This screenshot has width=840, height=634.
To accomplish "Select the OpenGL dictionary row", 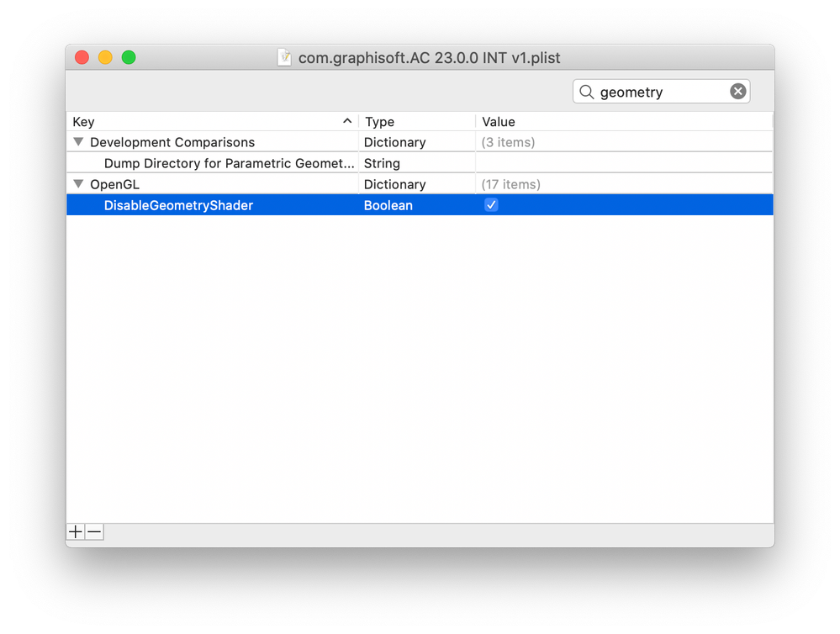I will pos(114,184).
